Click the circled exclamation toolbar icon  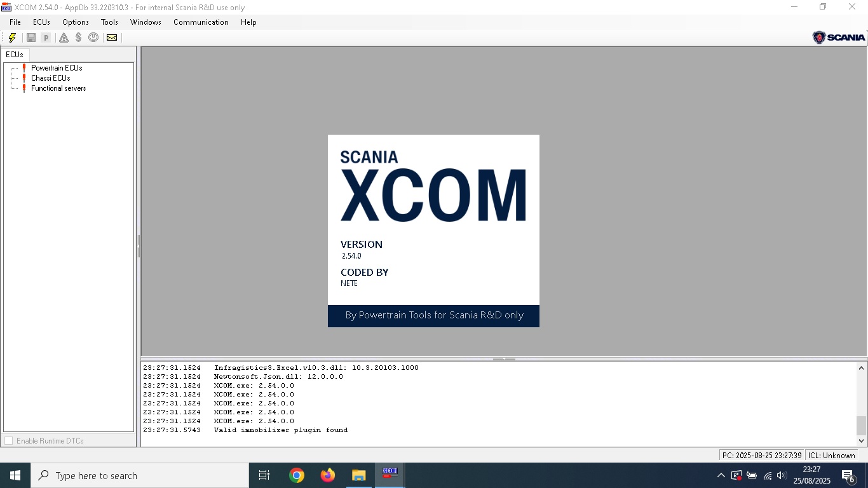(93, 37)
